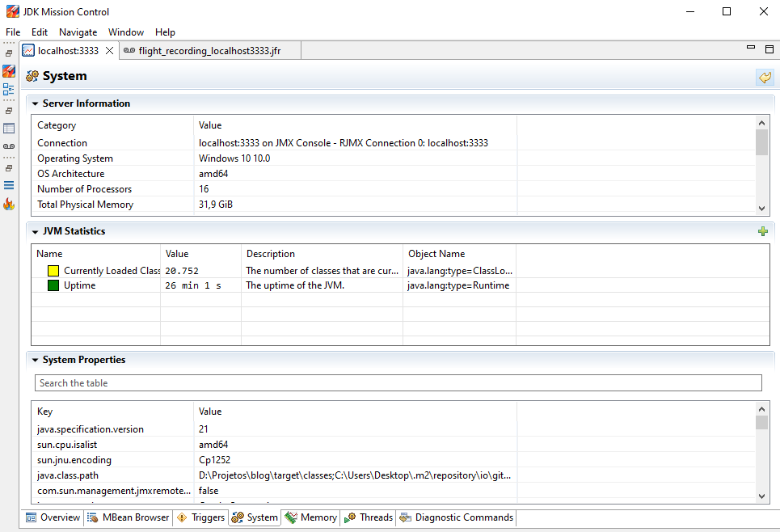Open the Navigate menu
Screen dimensions: 780x532
coord(78,32)
